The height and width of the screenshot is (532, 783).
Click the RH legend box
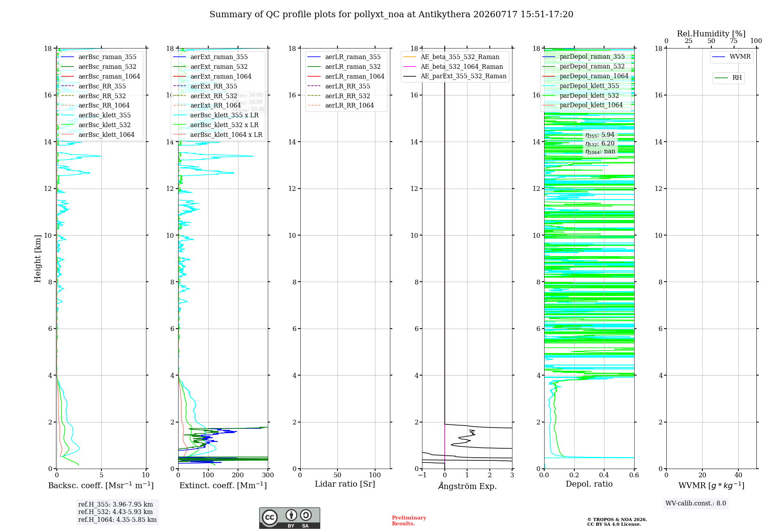[x=728, y=78]
